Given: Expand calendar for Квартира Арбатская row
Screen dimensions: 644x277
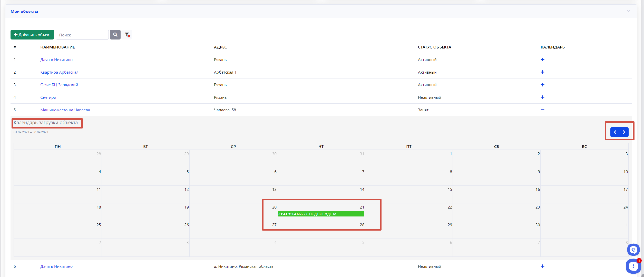Looking at the screenshot, I should click(542, 72).
